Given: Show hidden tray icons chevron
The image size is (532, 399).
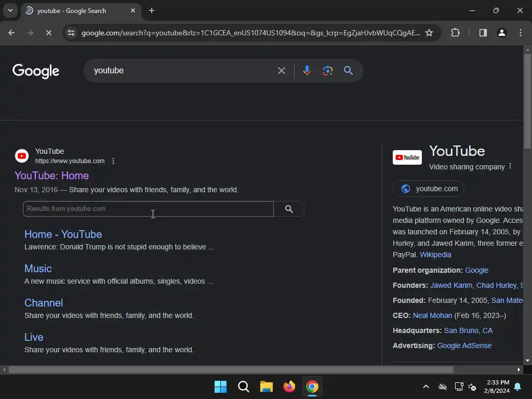Looking at the screenshot, I should pyautogui.click(x=426, y=387).
